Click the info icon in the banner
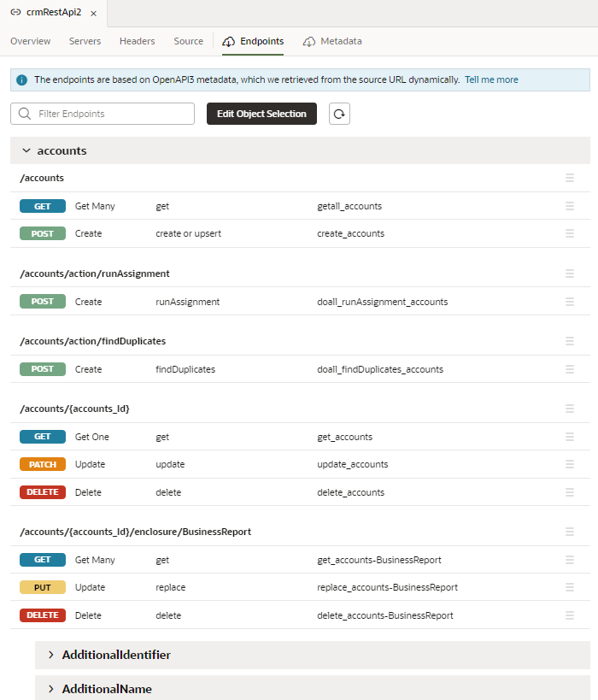This screenshot has width=598, height=700. click(21, 79)
